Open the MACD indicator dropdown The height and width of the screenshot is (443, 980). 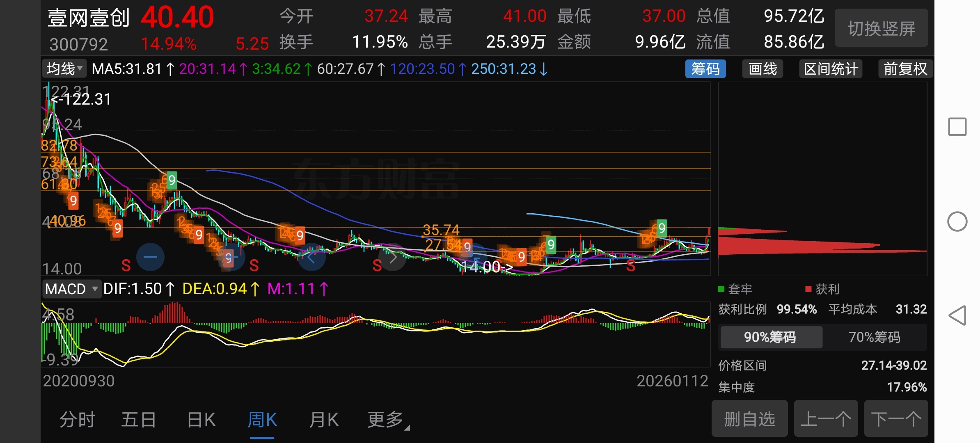click(x=71, y=289)
